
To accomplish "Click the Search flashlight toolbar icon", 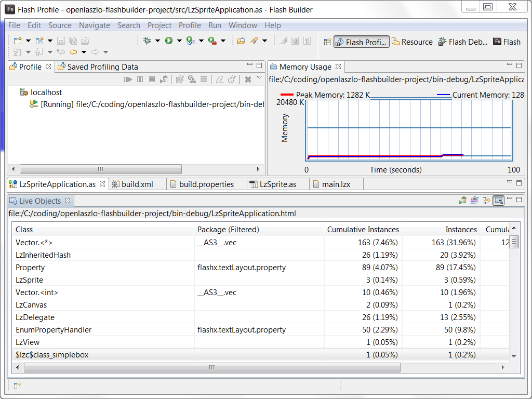I will (x=254, y=41).
